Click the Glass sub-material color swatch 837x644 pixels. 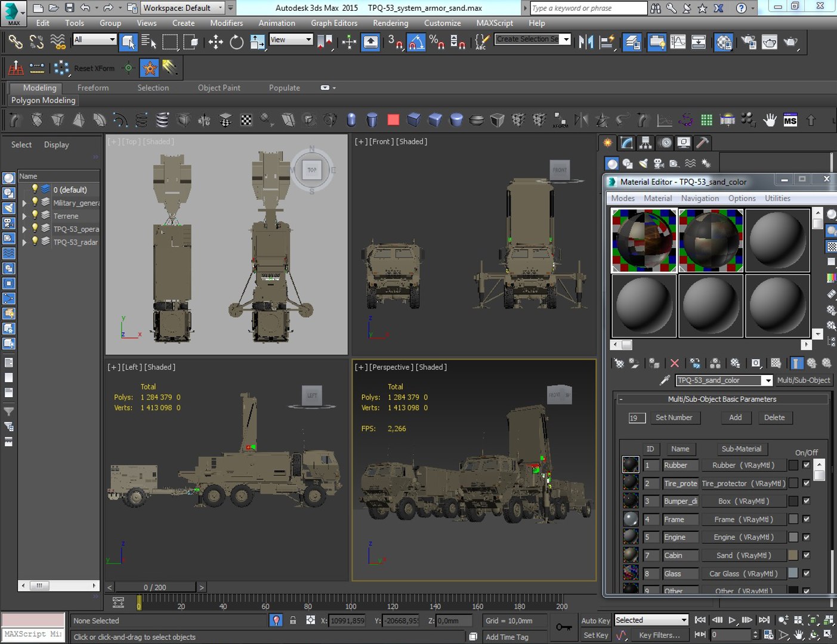click(793, 573)
